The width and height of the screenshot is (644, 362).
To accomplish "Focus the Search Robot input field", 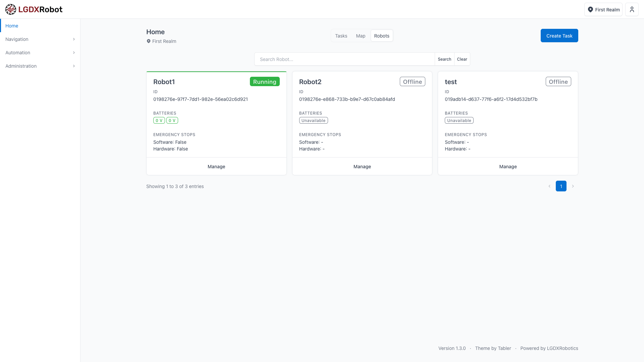I will [344, 59].
